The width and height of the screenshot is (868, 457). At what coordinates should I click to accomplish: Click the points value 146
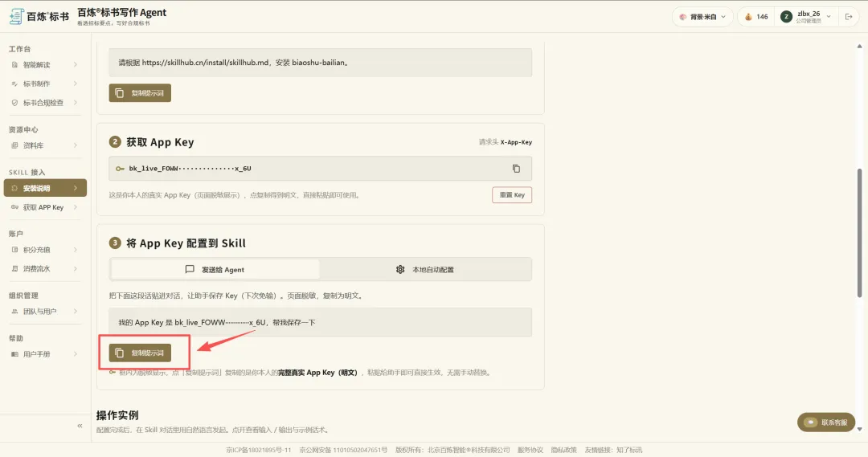[x=762, y=17]
